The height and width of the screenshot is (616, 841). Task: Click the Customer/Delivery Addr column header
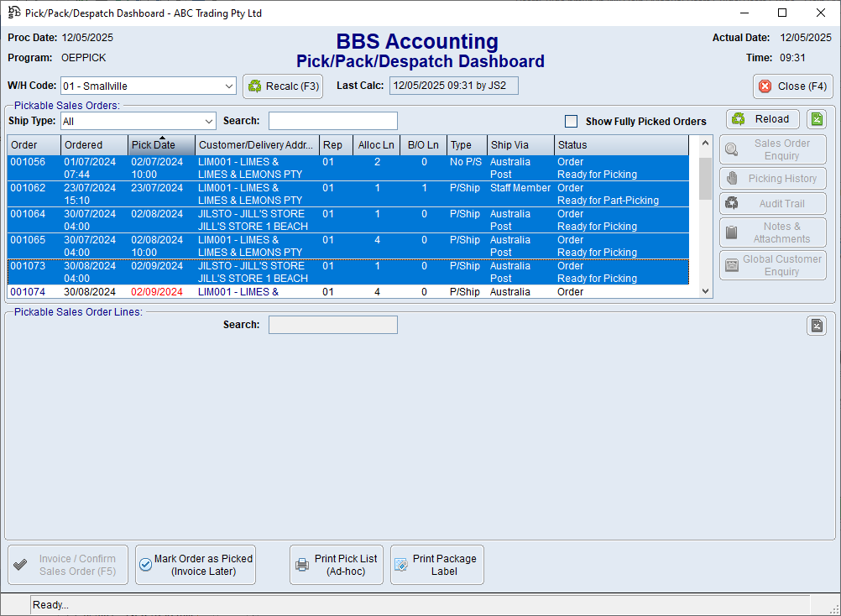tap(256, 145)
